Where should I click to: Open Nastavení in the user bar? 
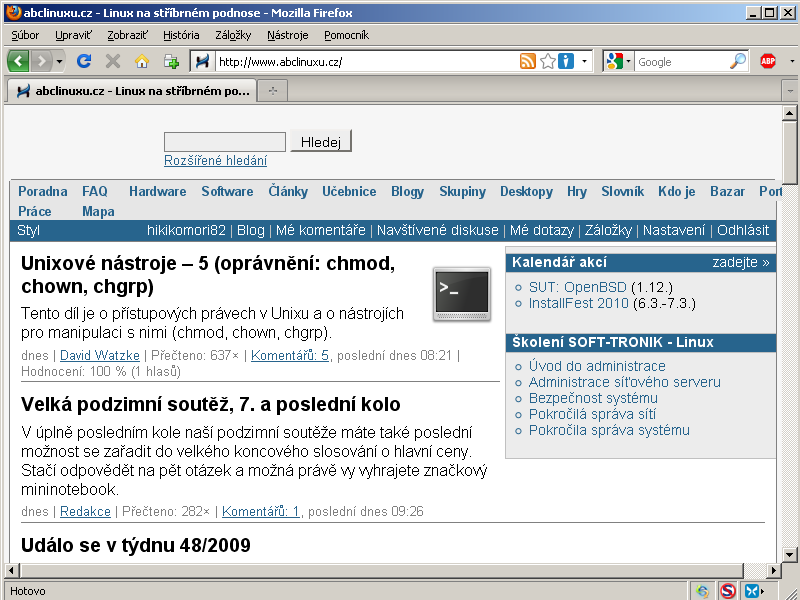(674, 230)
